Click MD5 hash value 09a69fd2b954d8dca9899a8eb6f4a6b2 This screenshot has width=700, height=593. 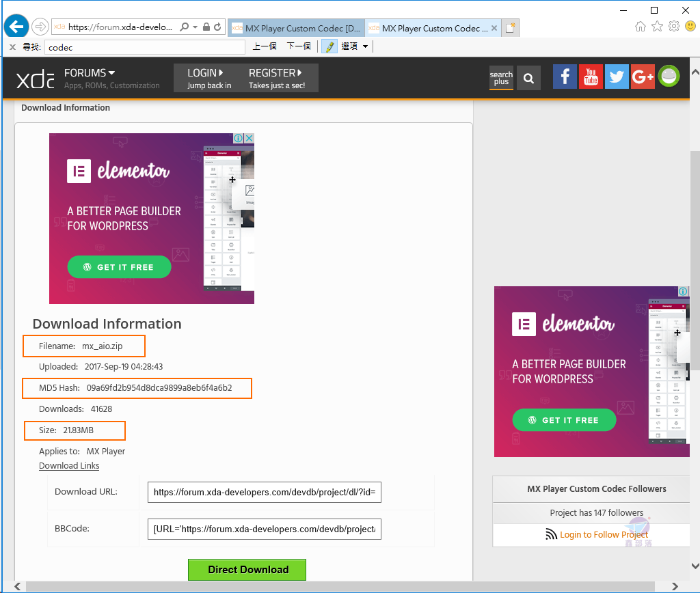159,388
